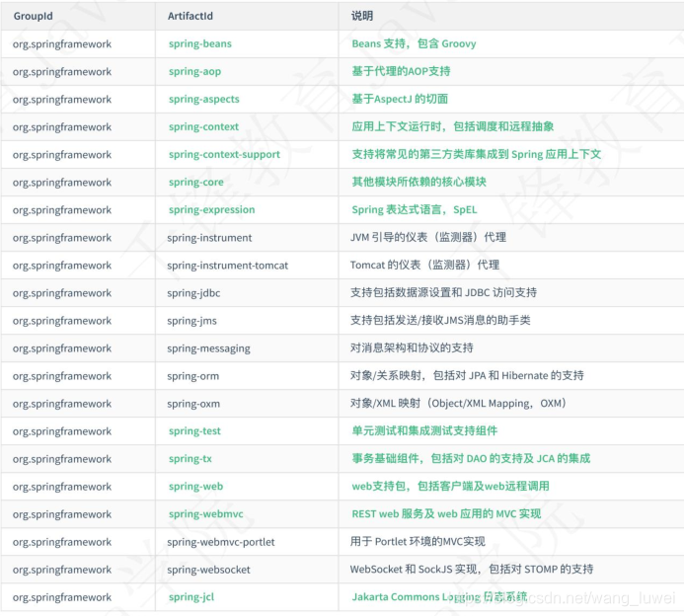Image resolution: width=684 pixels, height=616 pixels.
Task: Click description '其他模块所依赖的核心模块'
Action: click(x=418, y=182)
